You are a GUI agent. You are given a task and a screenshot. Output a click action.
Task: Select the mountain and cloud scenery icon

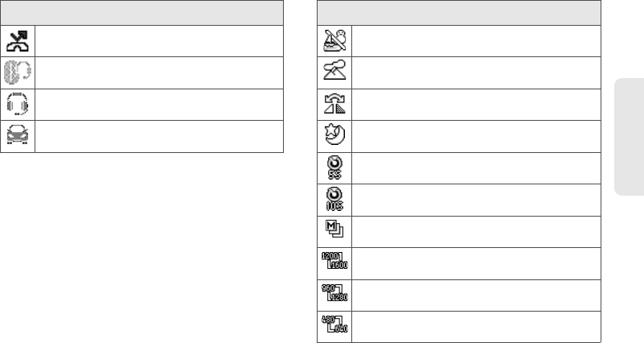[334, 69]
